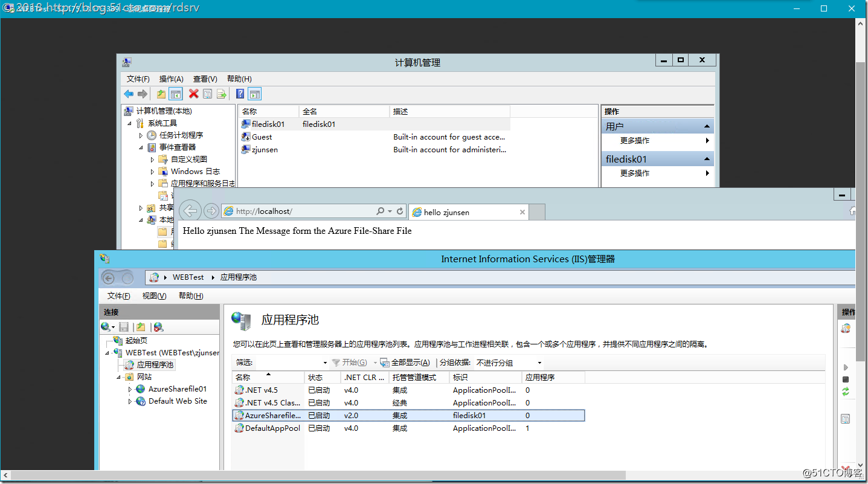This screenshot has width=868, height=484.
Task: Click the browser back button
Action: [x=190, y=210]
